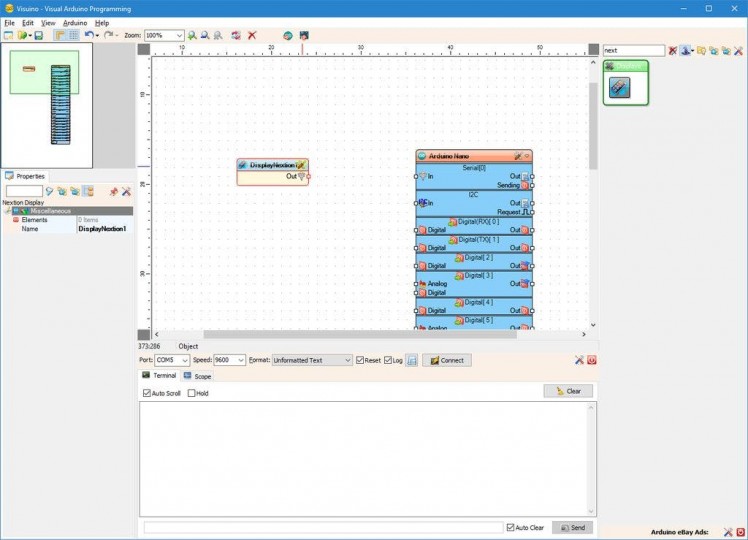Click the Connect button

point(446,360)
